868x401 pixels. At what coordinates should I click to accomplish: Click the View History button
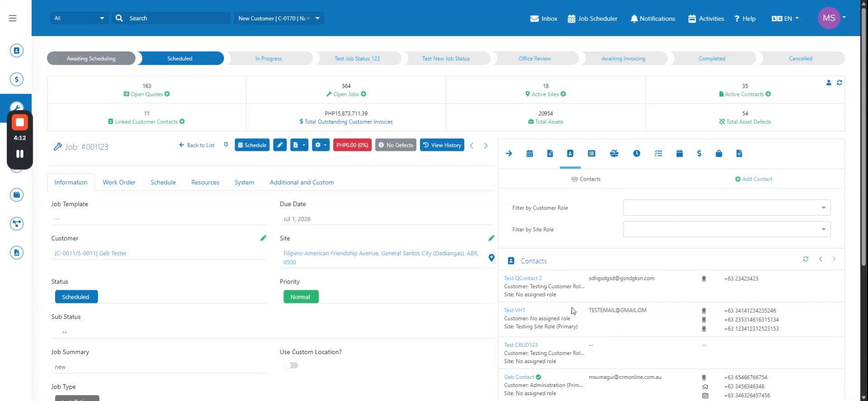tap(442, 145)
